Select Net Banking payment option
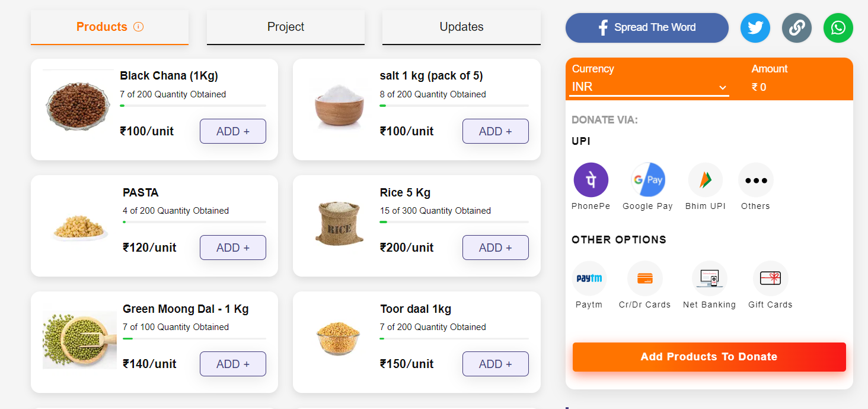The height and width of the screenshot is (409, 868). [x=710, y=278]
